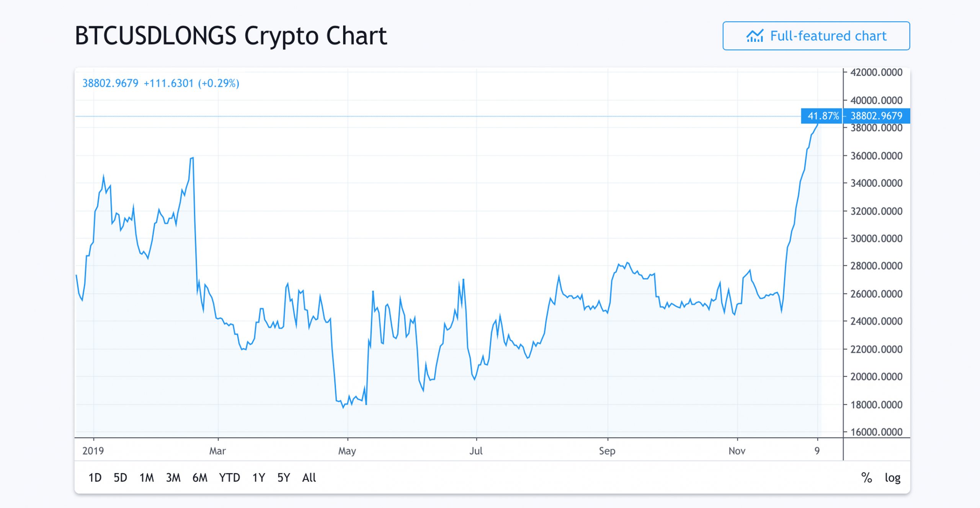The width and height of the screenshot is (980, 508).
Task: Toggle logarithmic scale with log button
Action: (892, 477)
